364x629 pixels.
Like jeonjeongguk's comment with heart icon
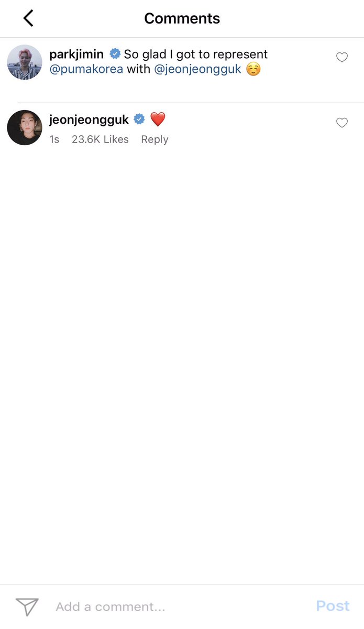[x=342, y=123]
